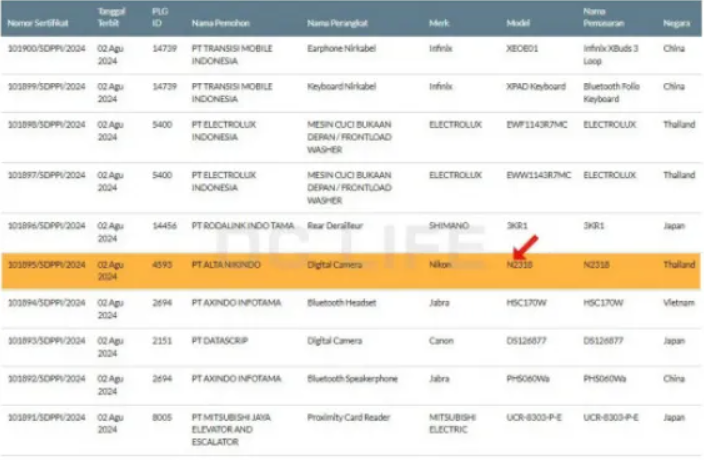Click Japan in the SHIMANO row

pyautogui.click(x=674, y=225)
